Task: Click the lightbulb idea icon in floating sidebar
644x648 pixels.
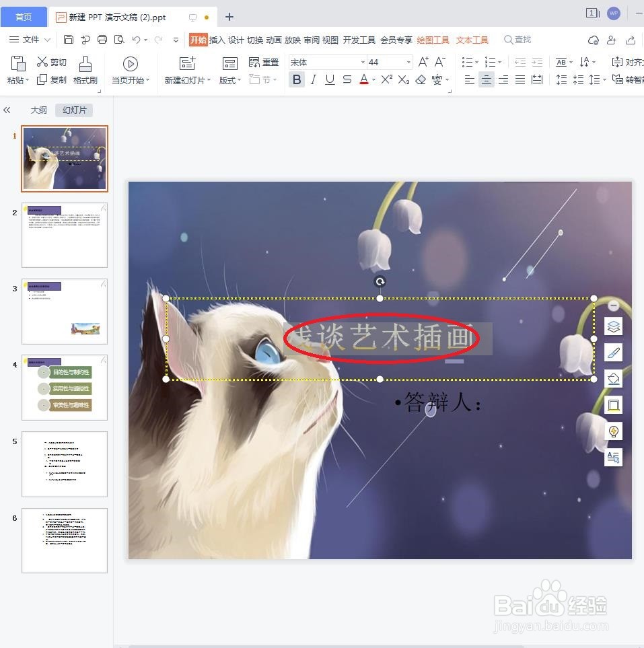Action: click(614, 431)
